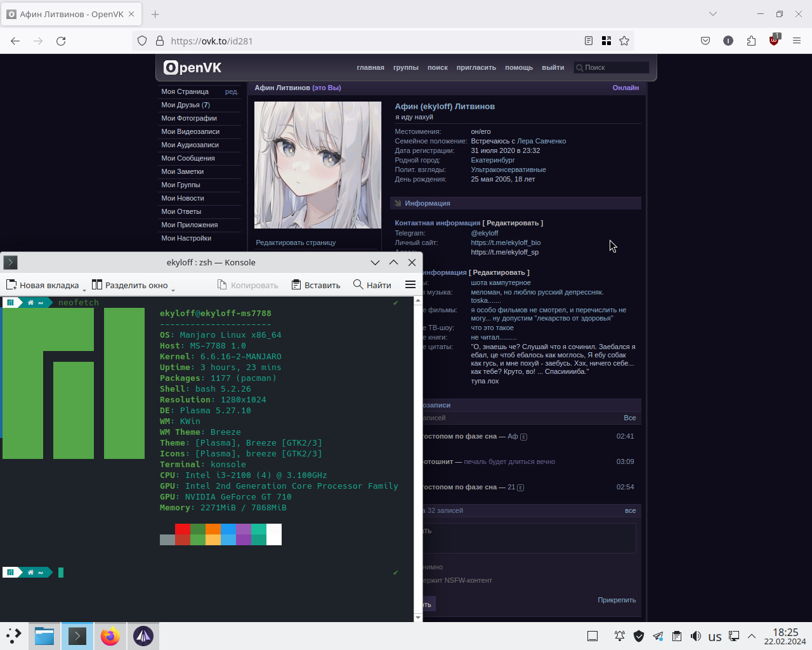Viewport: 812px width, 650px height.
Task: Follow the Лера Савченко profile link
Action: point(541,141)
